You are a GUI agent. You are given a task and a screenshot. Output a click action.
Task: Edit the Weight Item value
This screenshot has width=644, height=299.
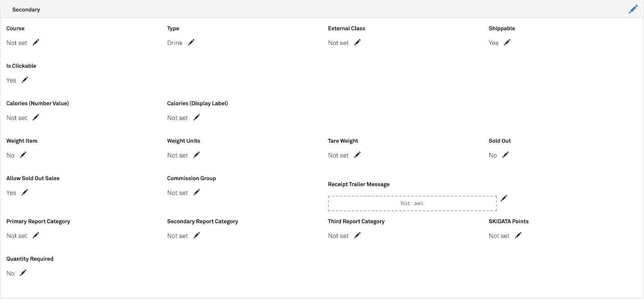point(23,155)
